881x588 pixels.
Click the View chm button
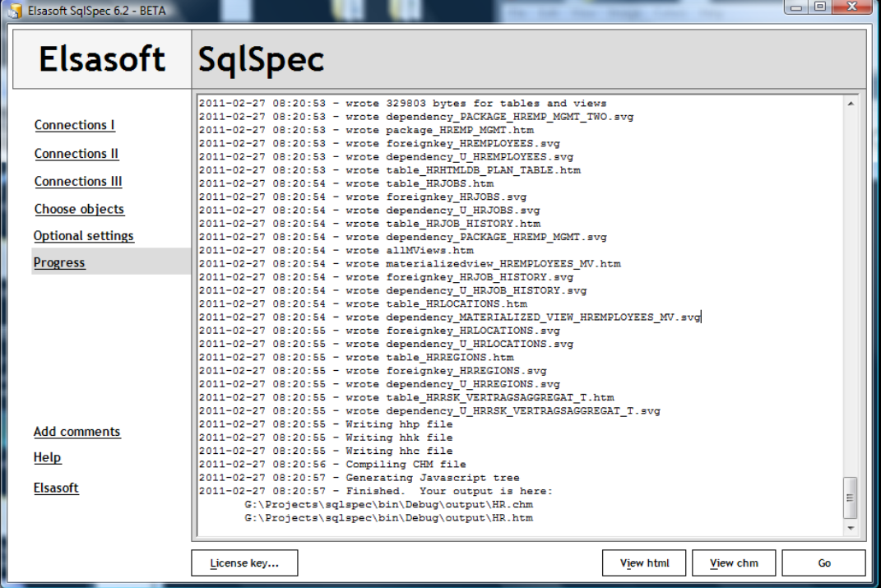tap(734, 563)
